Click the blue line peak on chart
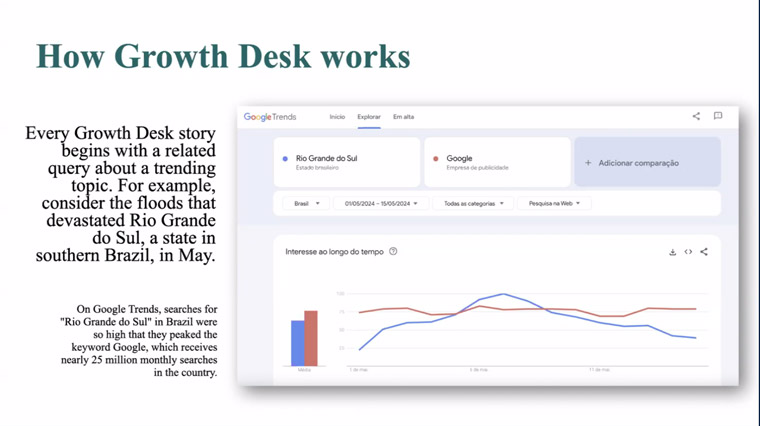 click(504, 294)
